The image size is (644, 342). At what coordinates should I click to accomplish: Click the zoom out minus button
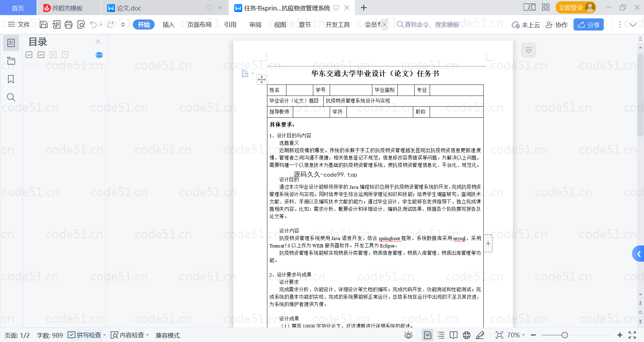533,335
